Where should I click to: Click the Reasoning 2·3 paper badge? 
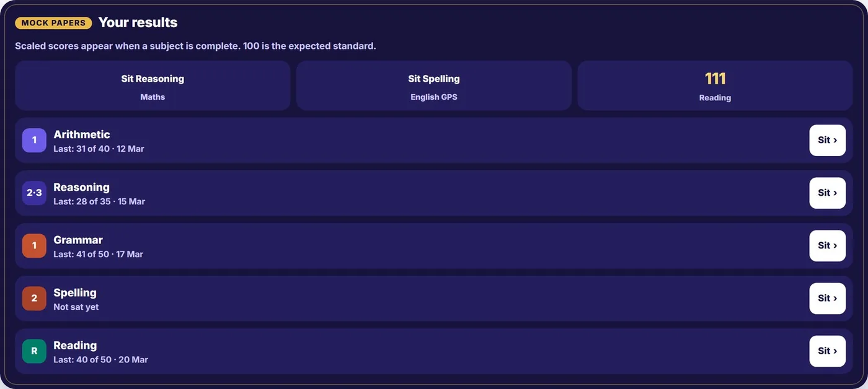pos(34,193)
